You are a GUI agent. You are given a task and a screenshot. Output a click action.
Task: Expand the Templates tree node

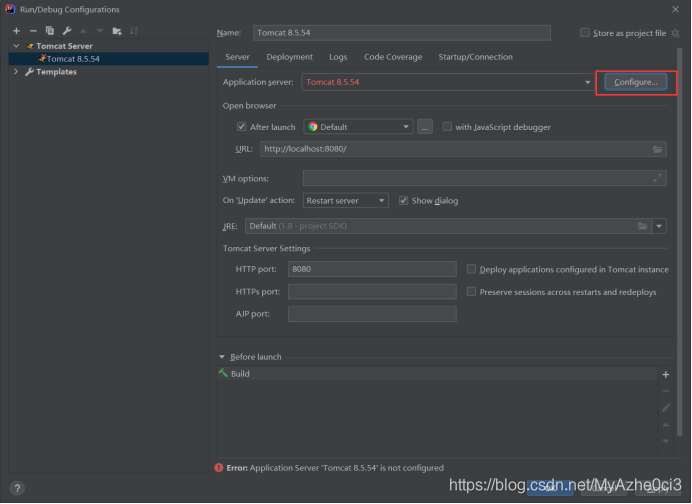[15, 72]
